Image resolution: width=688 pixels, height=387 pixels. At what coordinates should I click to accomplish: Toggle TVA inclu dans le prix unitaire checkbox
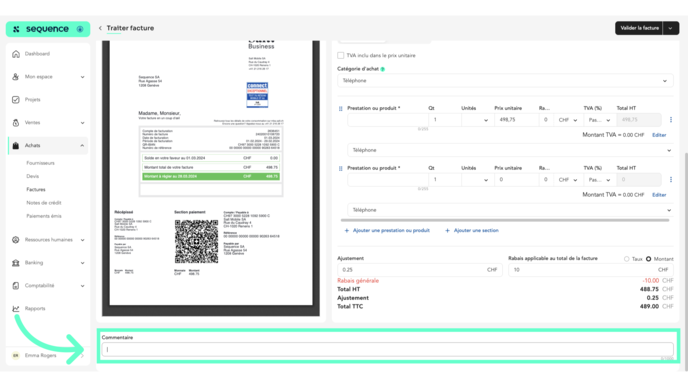point(340,55)
